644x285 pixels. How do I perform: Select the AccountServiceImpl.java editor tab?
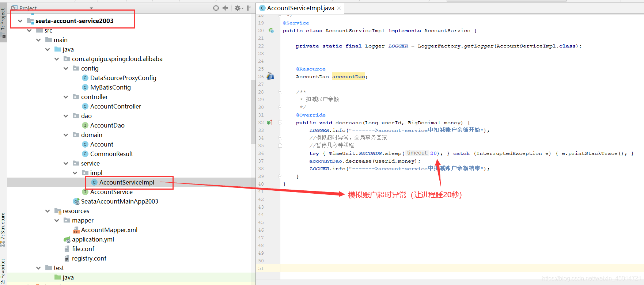click(300, 8)
